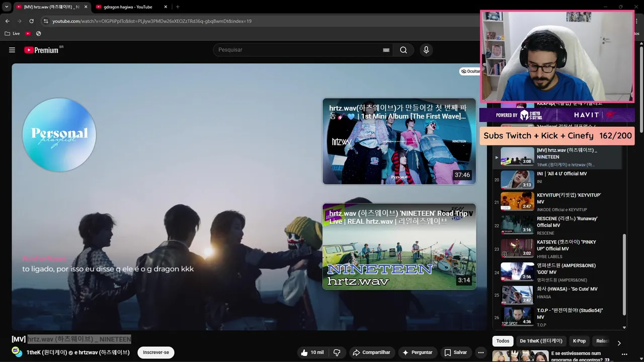Hide end screen with Ocultar button
Viewport: 644px width, 362px height.
470,71
